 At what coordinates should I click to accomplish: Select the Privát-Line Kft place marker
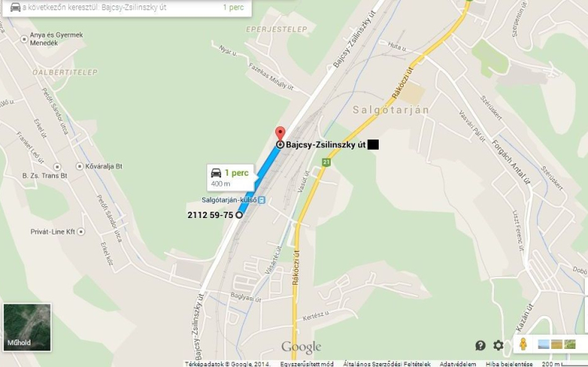[x=81, y=232]
